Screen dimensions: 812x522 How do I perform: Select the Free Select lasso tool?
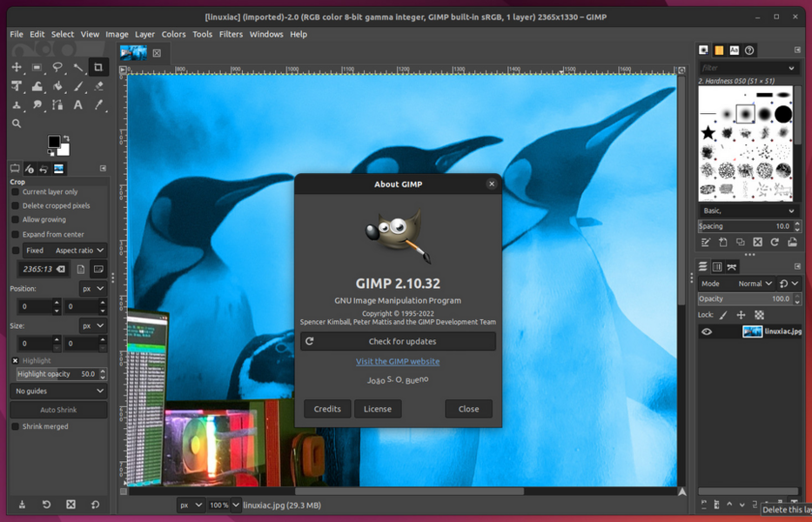[57, 67]
